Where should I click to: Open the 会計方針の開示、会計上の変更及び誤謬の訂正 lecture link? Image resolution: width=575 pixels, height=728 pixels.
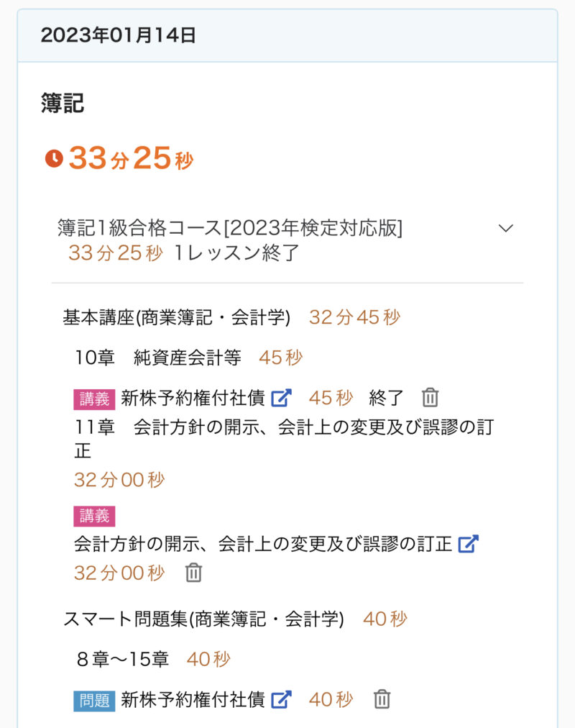[x=262, y=544]
